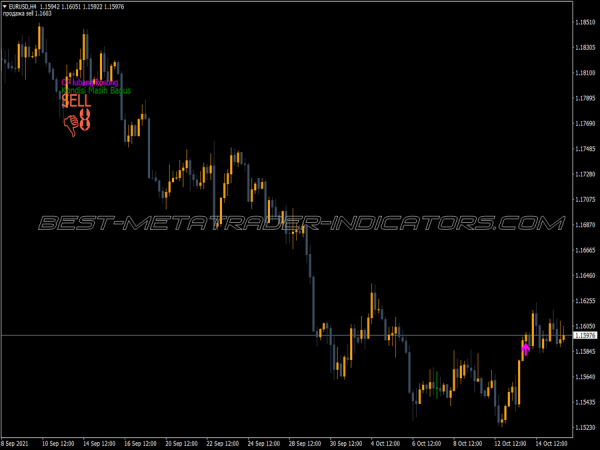Click the '4 Oct 12:00' time label

385,443
